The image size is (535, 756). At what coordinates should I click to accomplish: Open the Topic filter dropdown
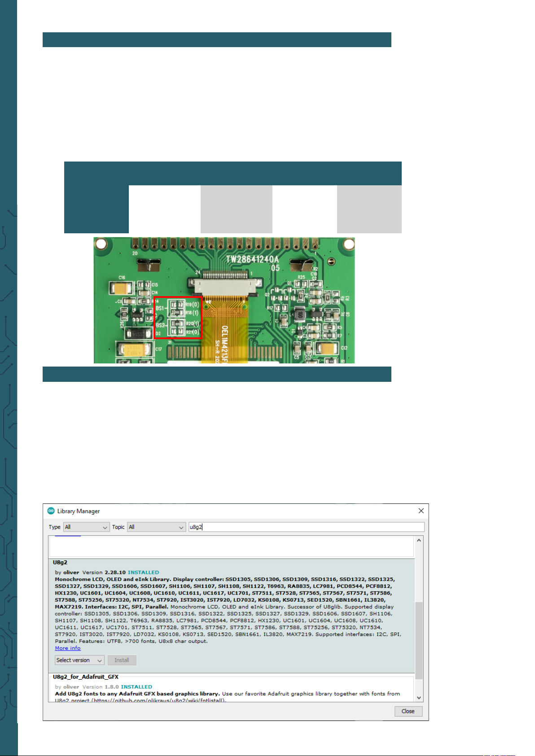click(156, 527)
